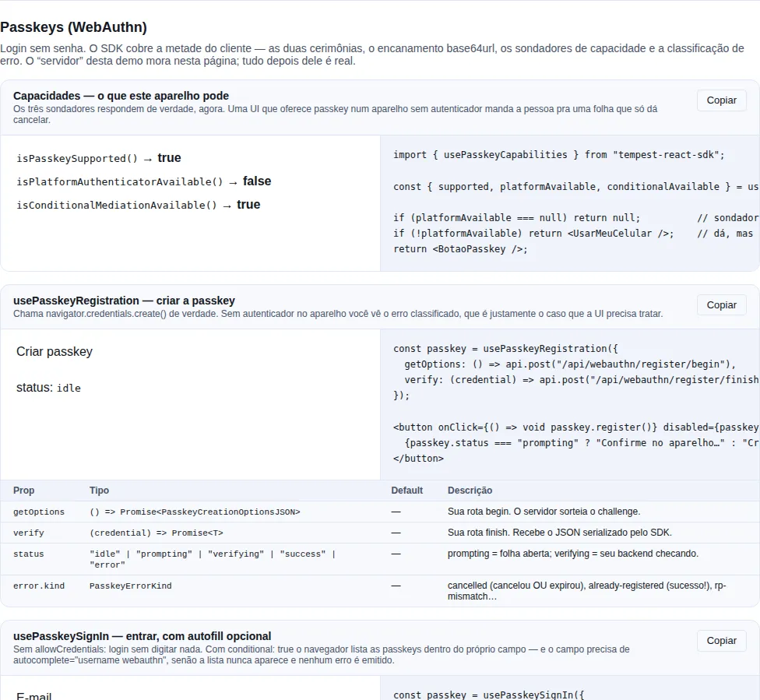
Task: Click the isPasskeySupported() result line
Action: (x=99, y=158)
